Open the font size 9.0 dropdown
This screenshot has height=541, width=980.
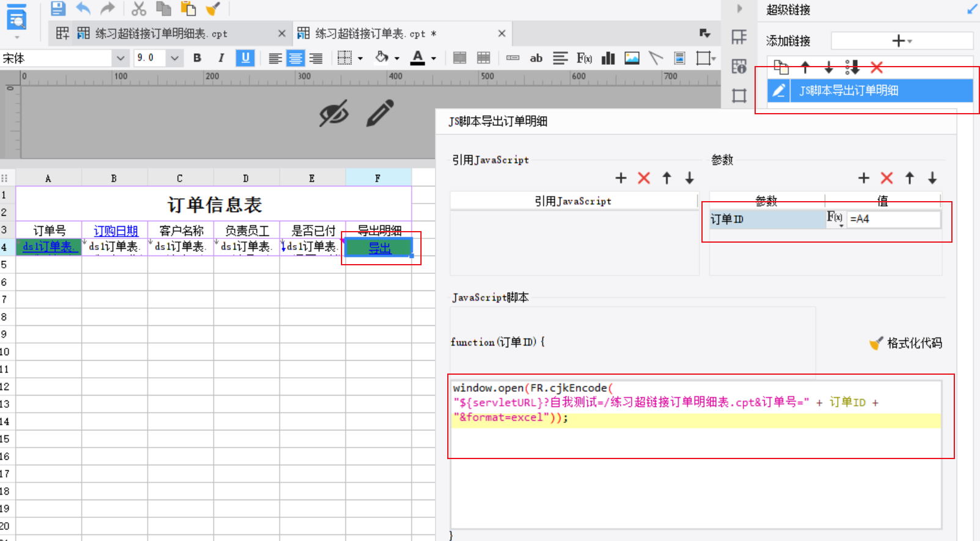(175, 58)
